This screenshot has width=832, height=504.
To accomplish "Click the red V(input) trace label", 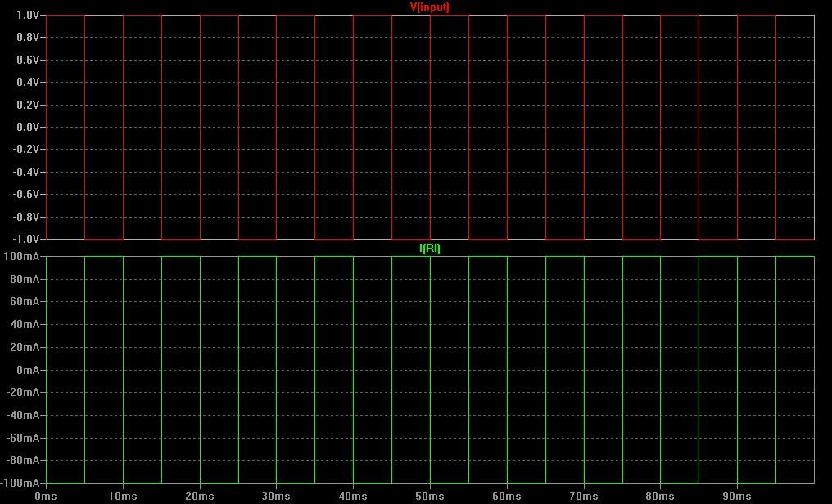I will 430,7.
